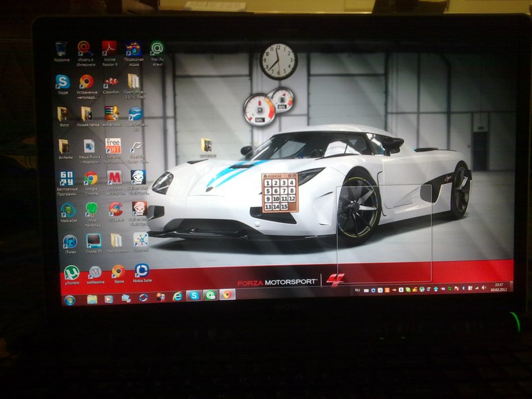
Task: Click the RU language indicator in the tray
Action: pyautogui.click(x=358, y=290)
